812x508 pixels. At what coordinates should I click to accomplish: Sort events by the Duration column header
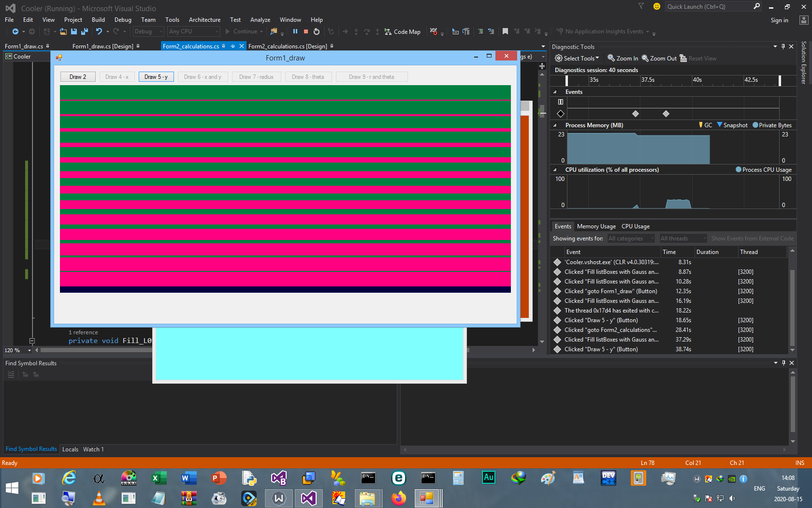click(x=715, y=252)
